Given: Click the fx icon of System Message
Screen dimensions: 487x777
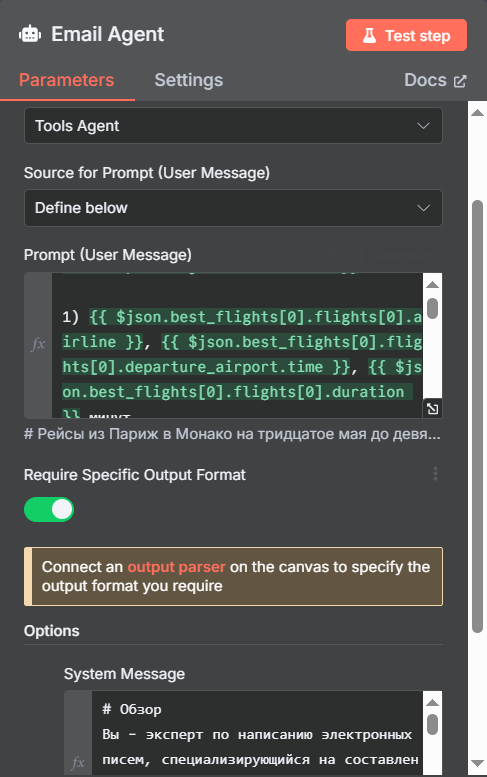Looking at the screenshot, I should [x=78, y=762].
